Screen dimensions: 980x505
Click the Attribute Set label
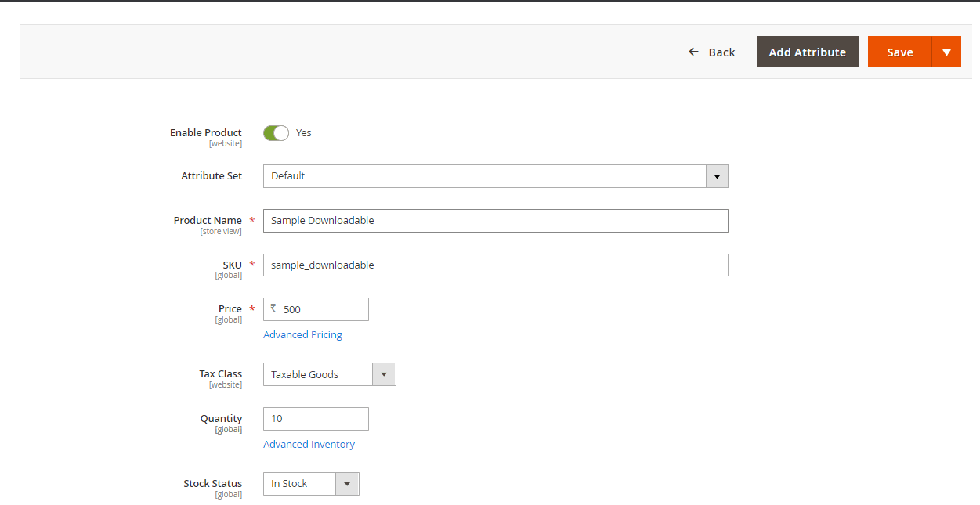point(212,175)
